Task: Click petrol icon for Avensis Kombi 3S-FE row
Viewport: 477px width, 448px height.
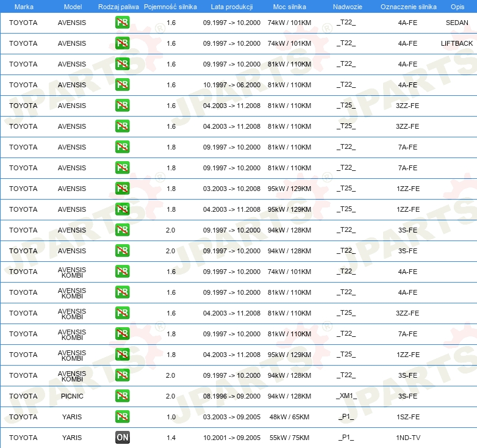Action: point(123,375)
